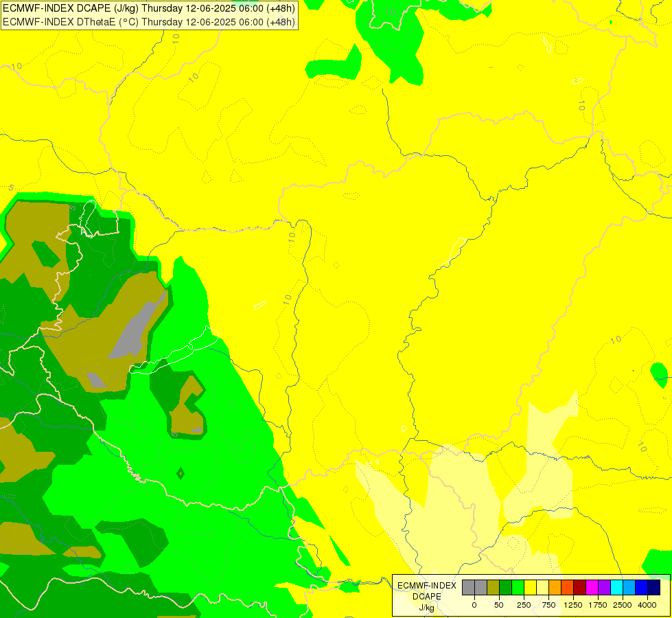Click the cyan swatch left of 2500
Image resolution: width=672 pixels, height=618 pixels.
coord(616,587)
